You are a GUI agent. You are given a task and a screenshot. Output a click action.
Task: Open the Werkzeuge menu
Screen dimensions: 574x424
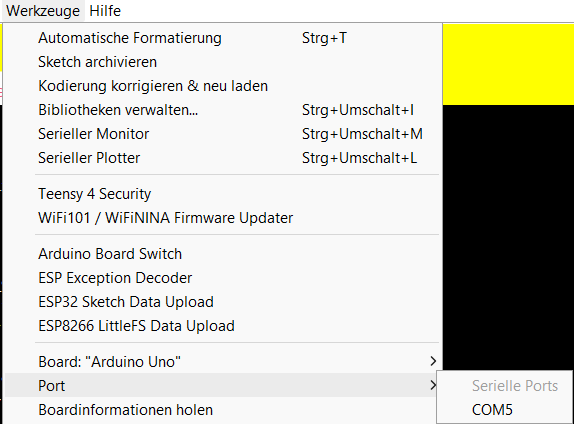coord(43,11)
